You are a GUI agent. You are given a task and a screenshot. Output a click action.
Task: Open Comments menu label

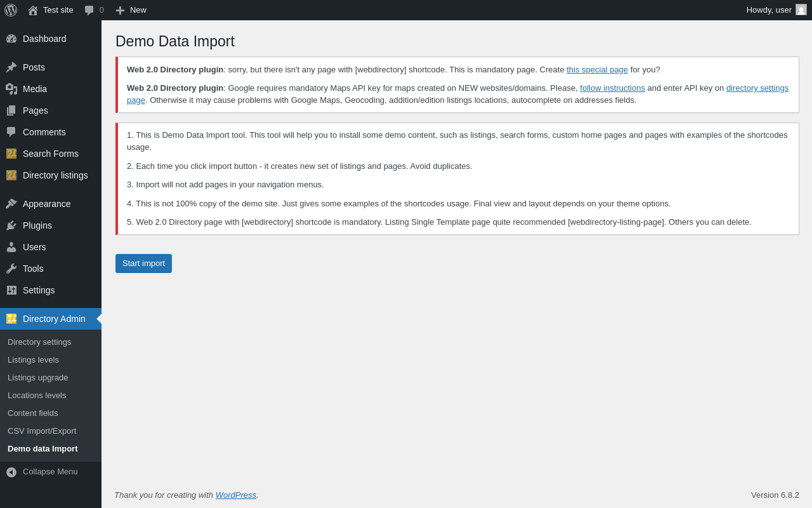click(44, 132)
